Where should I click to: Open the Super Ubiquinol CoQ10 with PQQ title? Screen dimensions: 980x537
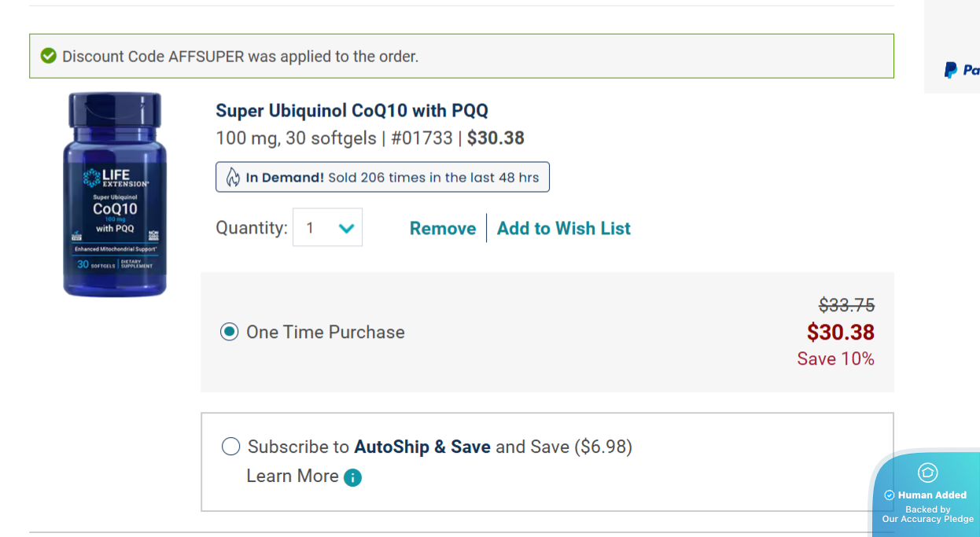coord(352,111)
